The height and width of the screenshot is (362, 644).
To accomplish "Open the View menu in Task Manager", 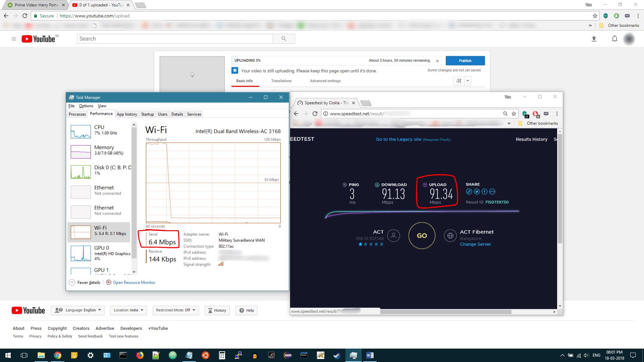I will (x=102, y=106).
